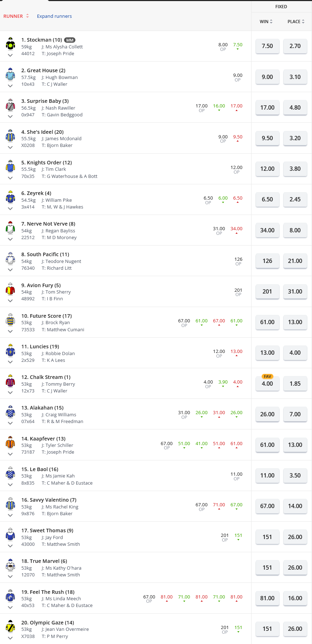The height and width of the screenshot is (644, 312).
Task: Select Feel The Rush place odds 16.00
Action: tap(295, 598)
